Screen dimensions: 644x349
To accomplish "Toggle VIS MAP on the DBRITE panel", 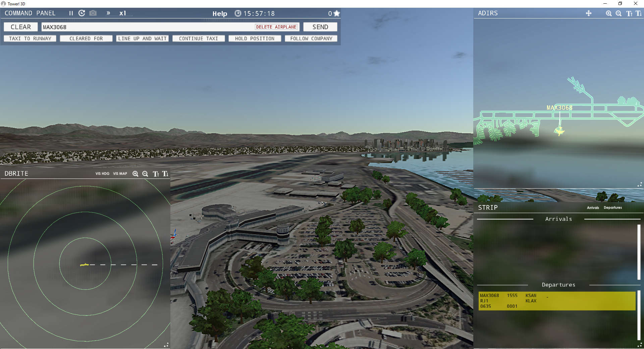I will (120, 174).
